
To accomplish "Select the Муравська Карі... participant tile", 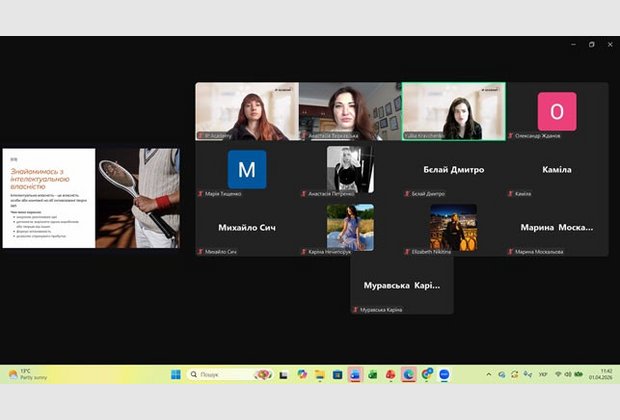I will coord(402,285).
